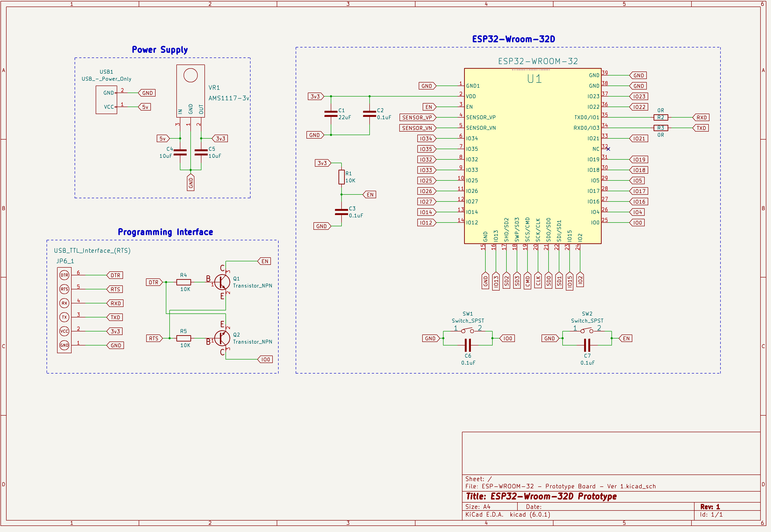Click the IO12 net flag on pin 14
Viewport: 771px width, 532px height.
(x=427, y=222)
